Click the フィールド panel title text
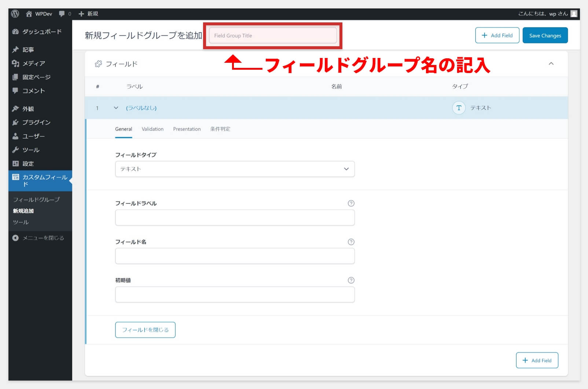Viewport: 588px width, 389px height. pos(122,64)
